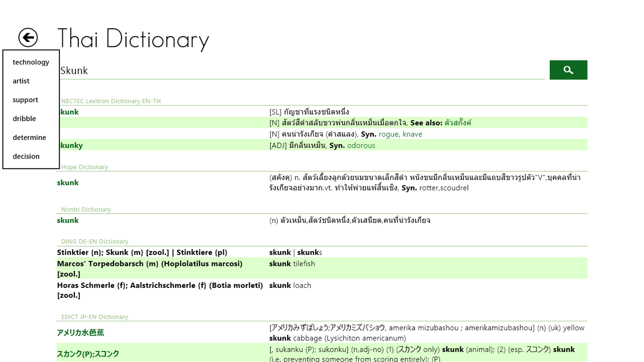Click the Nontri definition starting with (n) ตัวเหม็น
The width and height of the screenshot is (644, 362).
(350, 220)
